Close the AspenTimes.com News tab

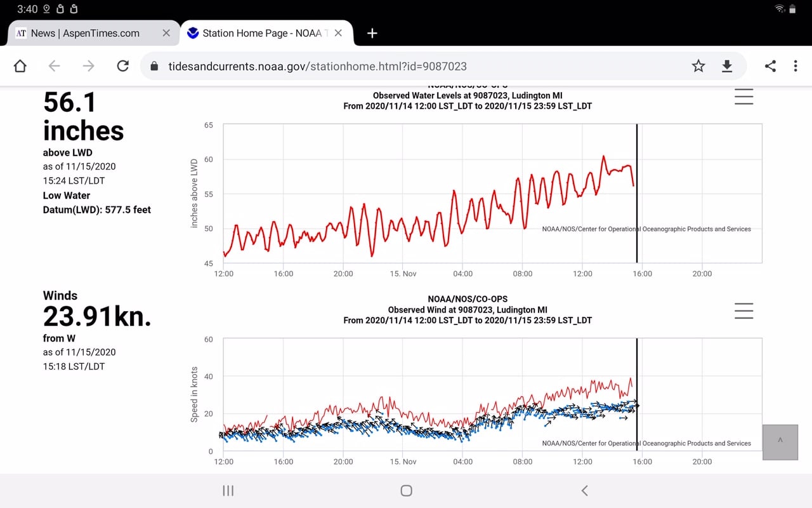(x=166, y=33)
